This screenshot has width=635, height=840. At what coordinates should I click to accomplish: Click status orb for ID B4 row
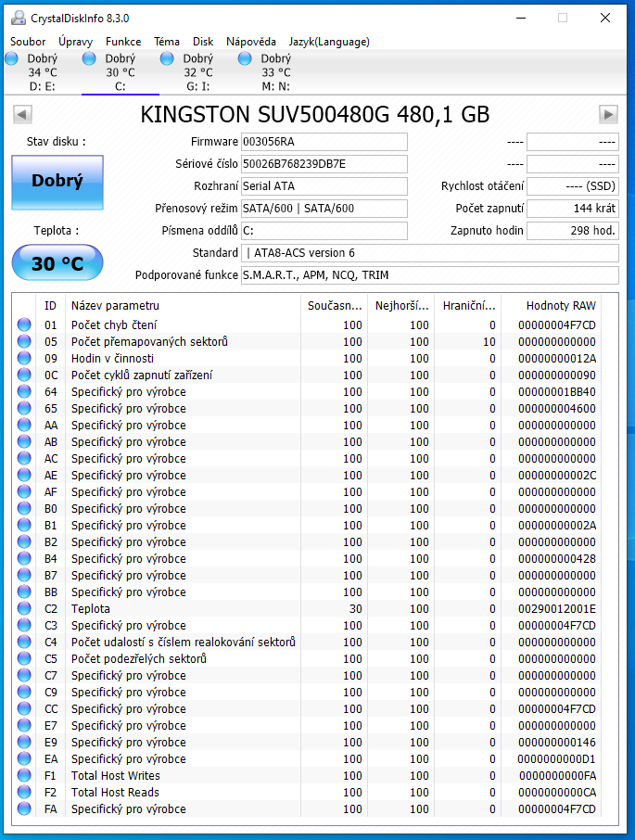point(24,558)
